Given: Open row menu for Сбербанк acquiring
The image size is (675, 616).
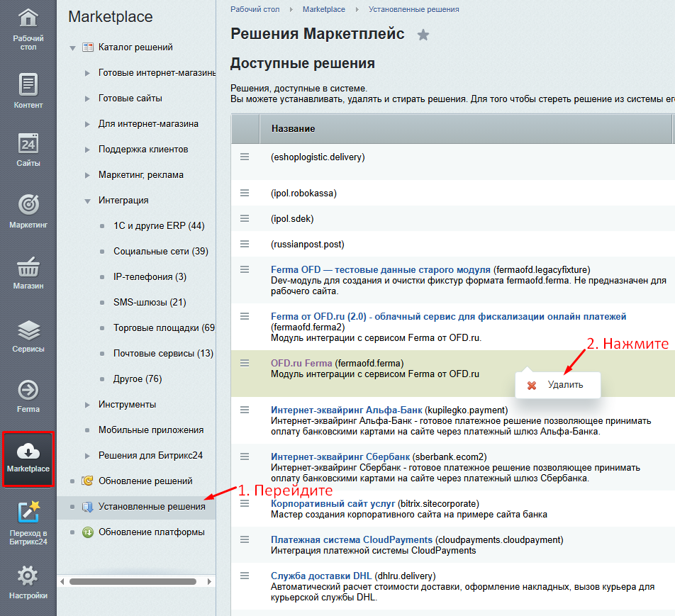Looking at the screenshot, I should [245, 457].
